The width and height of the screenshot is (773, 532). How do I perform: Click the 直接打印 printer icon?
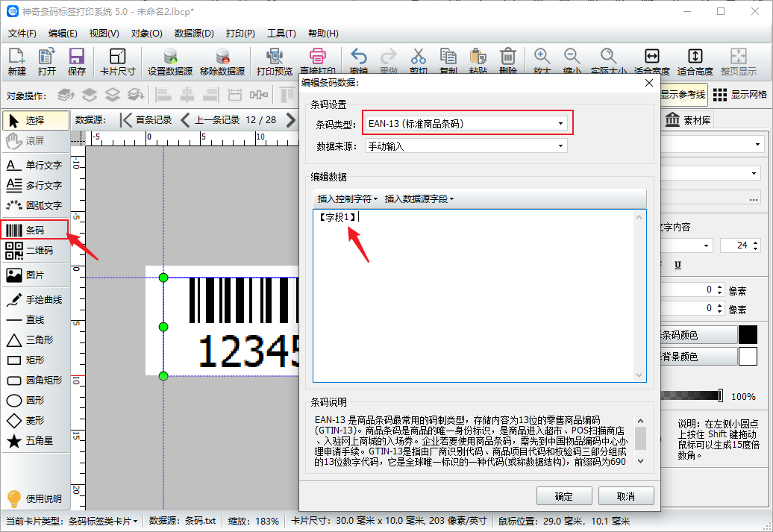tap(318, 60)
